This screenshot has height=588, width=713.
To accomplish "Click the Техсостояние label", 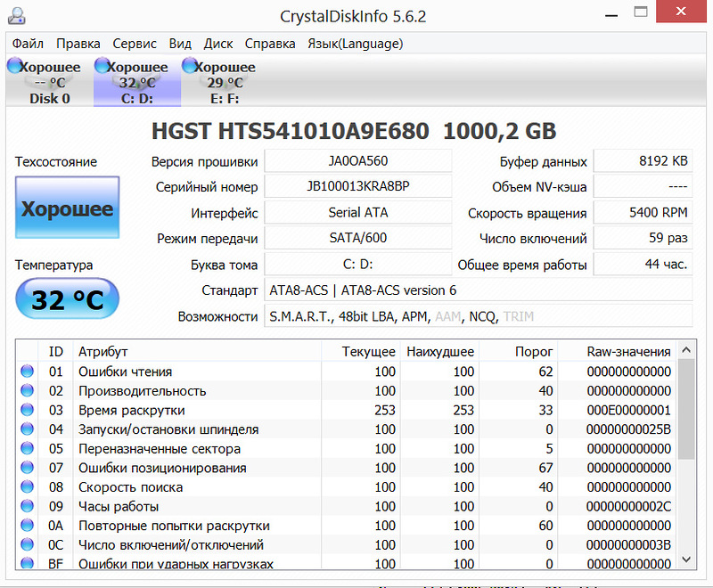I will 56,162.
